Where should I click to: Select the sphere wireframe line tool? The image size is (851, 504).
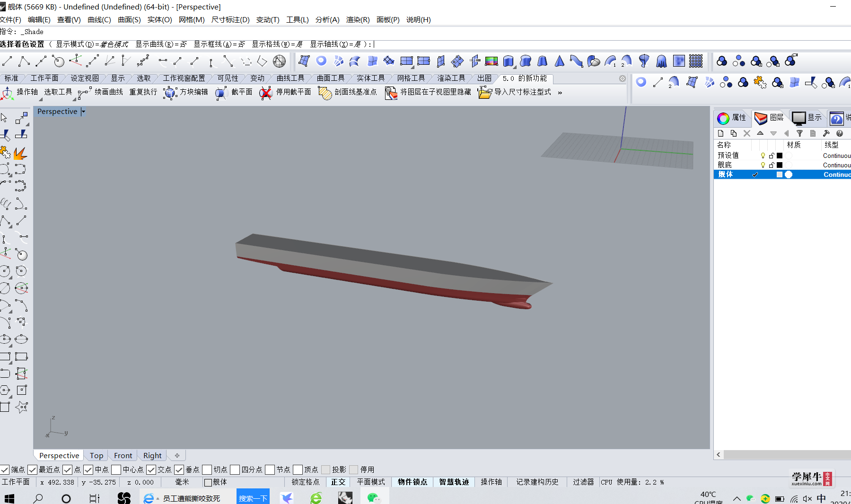[x=280, y=61]
